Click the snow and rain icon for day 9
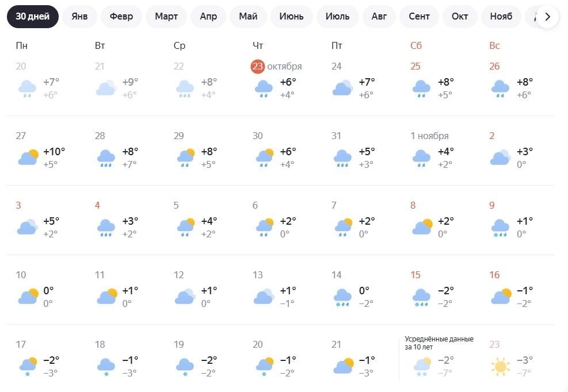The width and height of the screenshot is (568, 392). pyautogui.click(x=500, y=227)
